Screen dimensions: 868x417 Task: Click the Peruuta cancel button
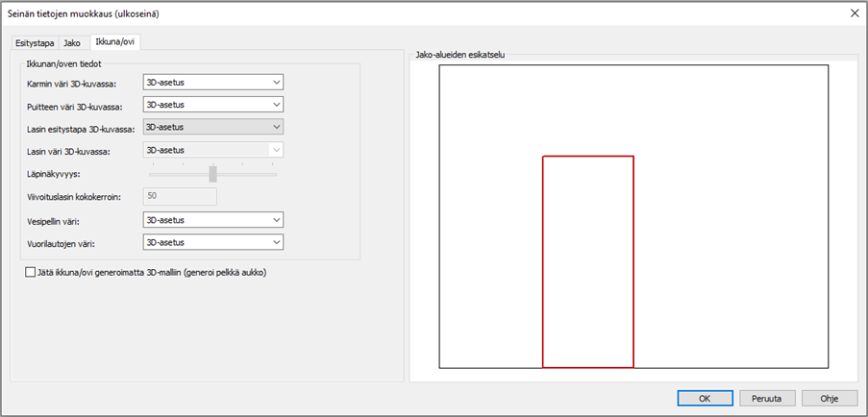click(x=767, y=398)
